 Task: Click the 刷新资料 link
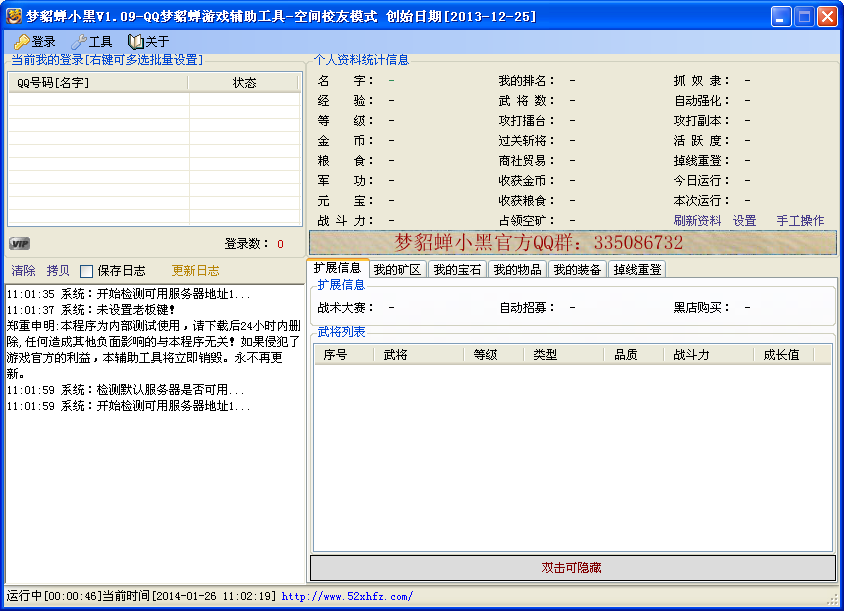[697, 221]
